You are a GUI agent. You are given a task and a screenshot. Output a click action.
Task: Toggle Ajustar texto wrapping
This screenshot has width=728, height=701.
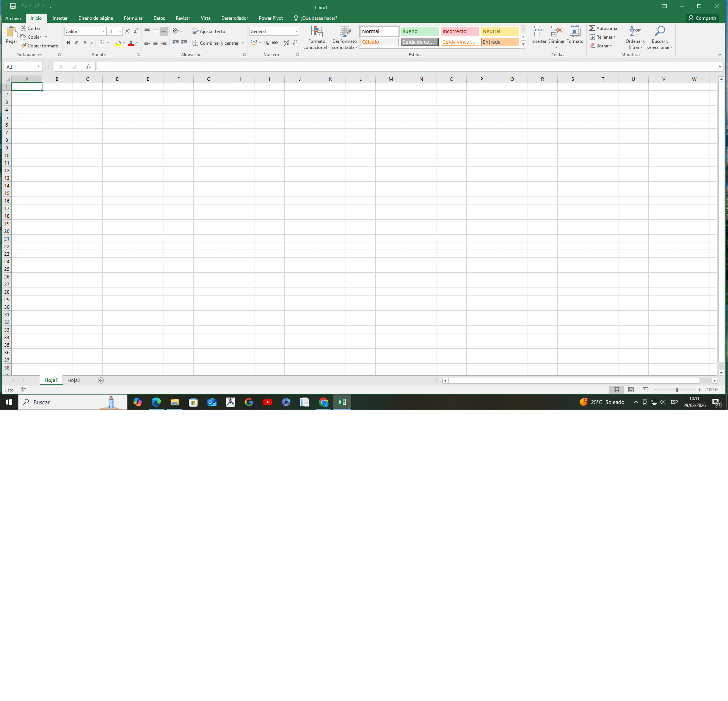(209, 31)
